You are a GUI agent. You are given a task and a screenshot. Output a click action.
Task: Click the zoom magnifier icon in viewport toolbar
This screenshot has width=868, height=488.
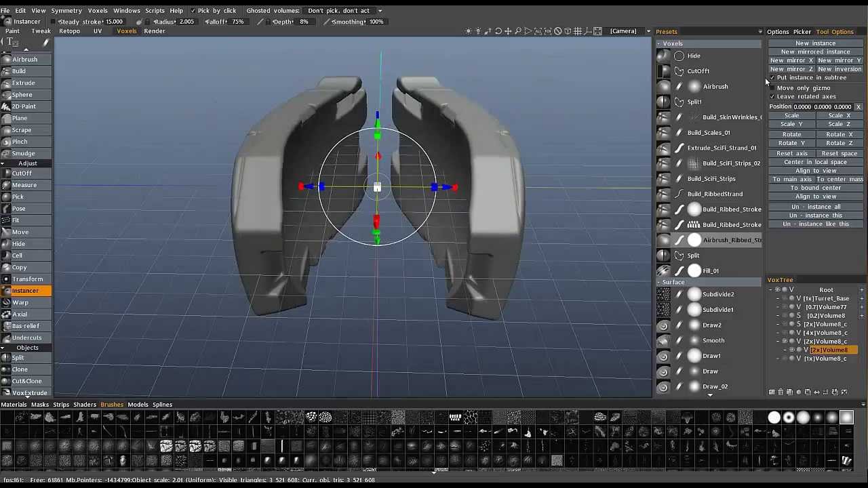(x=518, y=31)
